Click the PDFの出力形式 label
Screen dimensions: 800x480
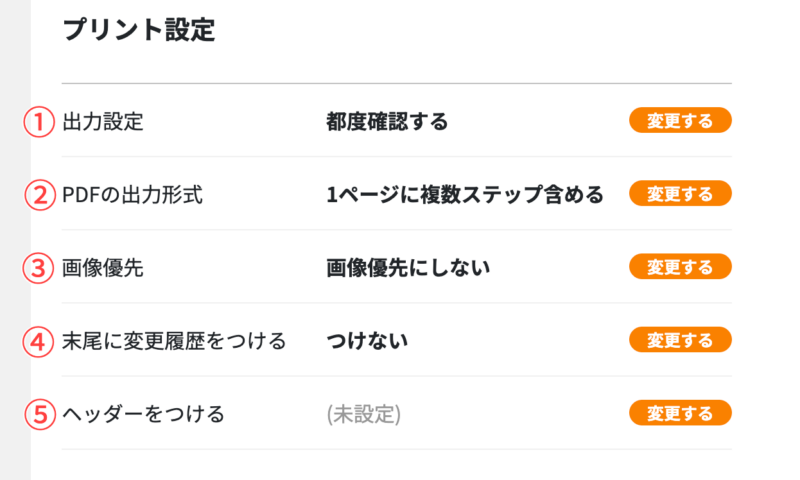coord(132,195)
